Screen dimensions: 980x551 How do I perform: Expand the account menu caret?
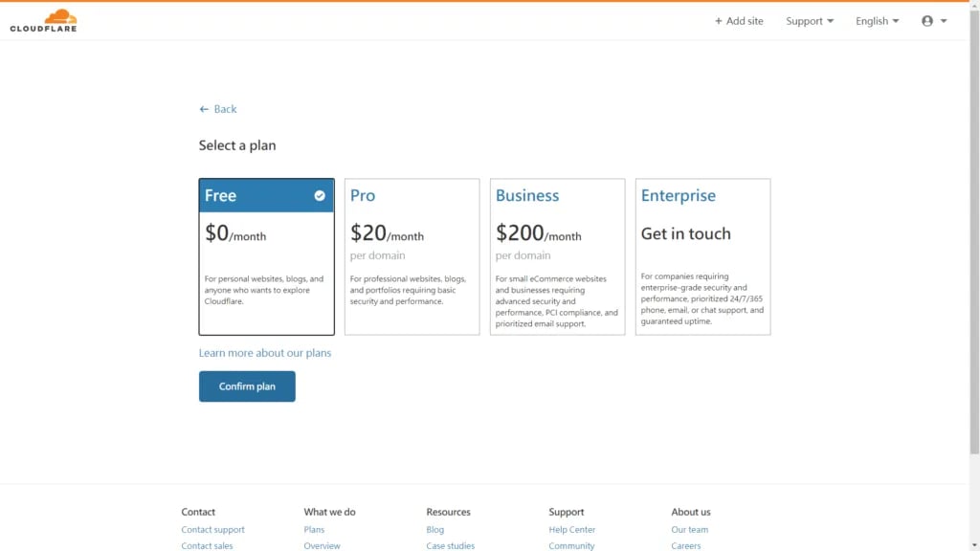pyautogui.click(x=944, y=21)
